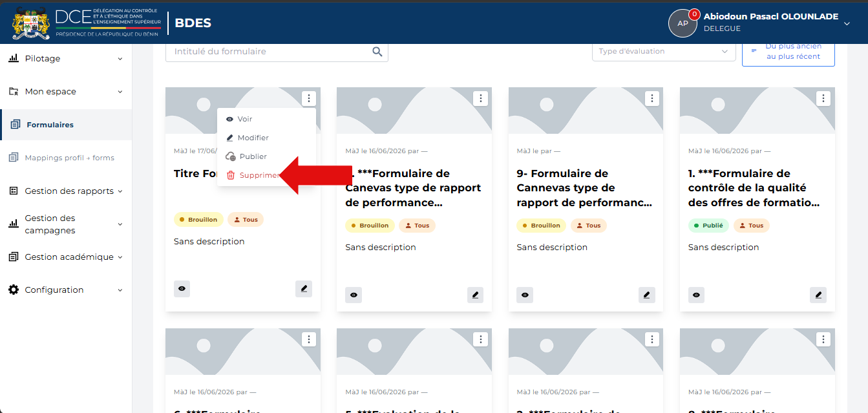
Task: Click the sort lines icon in the sort button
Action: click(x=754, y=50)
